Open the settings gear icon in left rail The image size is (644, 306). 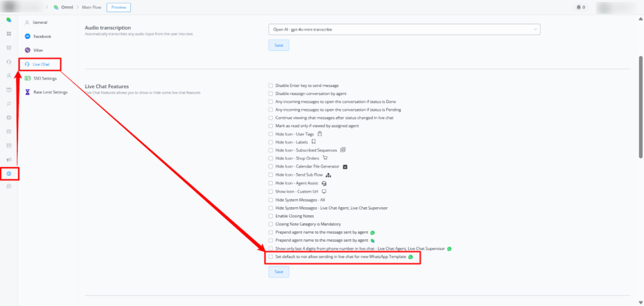tap(9, 173)
